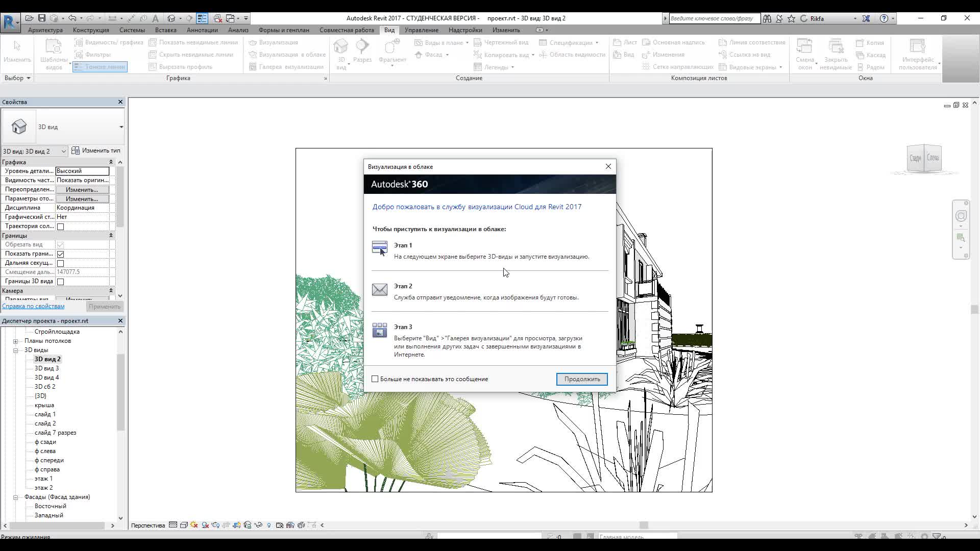Save the project with the floppy icon
Screen dimensions: 980x551
(42, 18)
